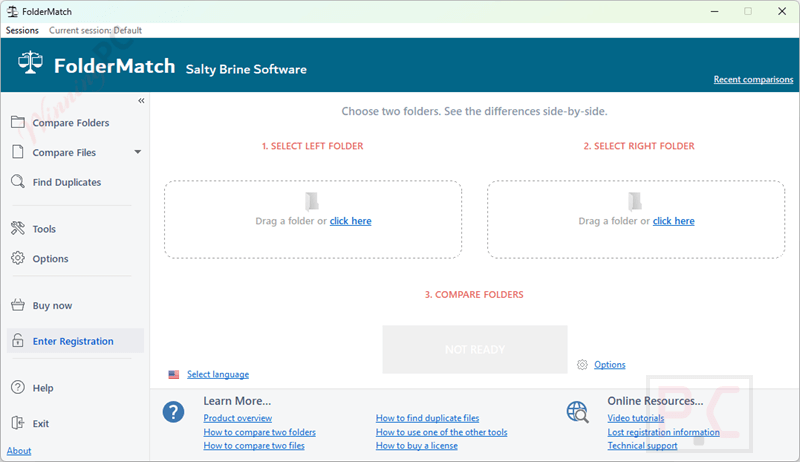This screenshot has height=462, width=800.
Task: Open How to buy a license link
Action: pyautogui.click(x=416, y=446)
